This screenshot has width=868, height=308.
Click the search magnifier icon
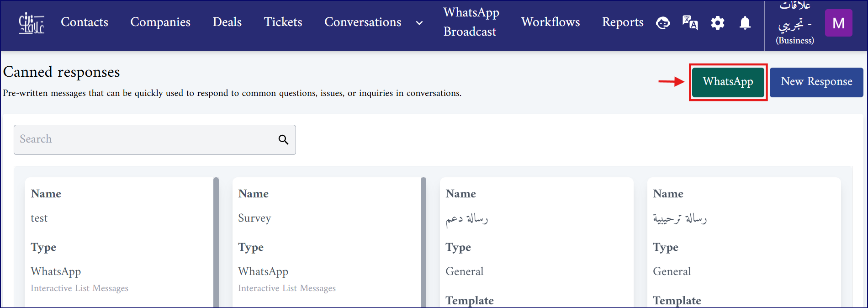tap(283, 139)
